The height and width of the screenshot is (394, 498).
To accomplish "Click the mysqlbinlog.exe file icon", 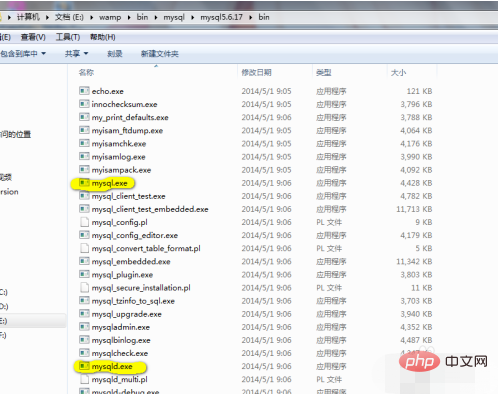I will [x=84, y=340].
